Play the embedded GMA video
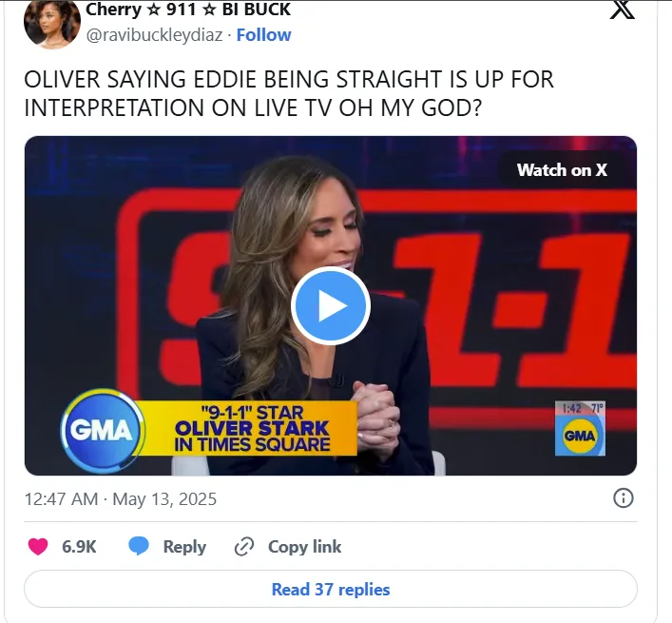 (331, 305)
